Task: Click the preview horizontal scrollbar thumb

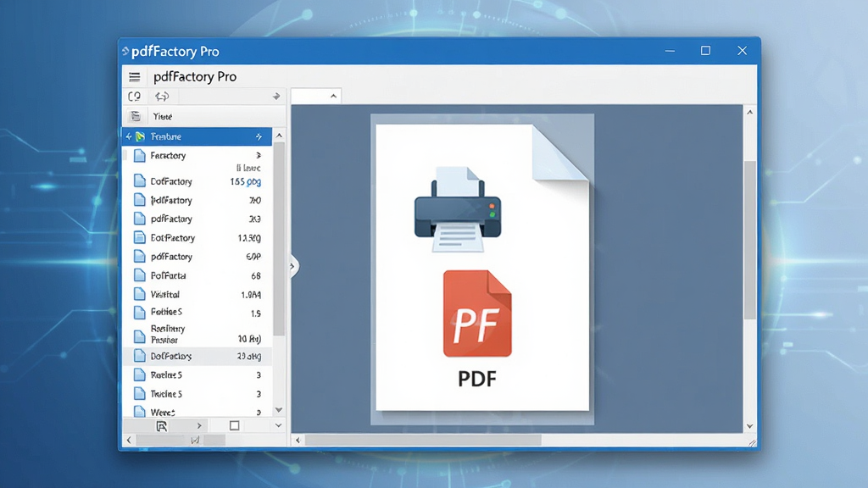Action: tap(423, 441)
